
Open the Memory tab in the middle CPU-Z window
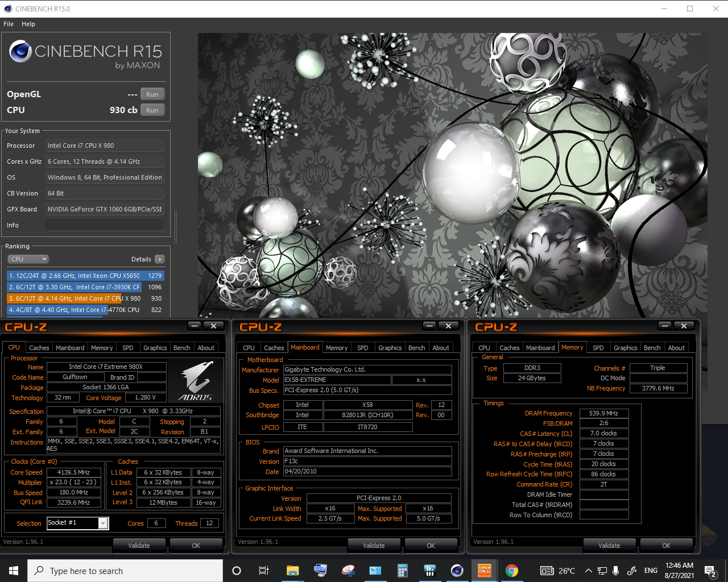[337, 348]
